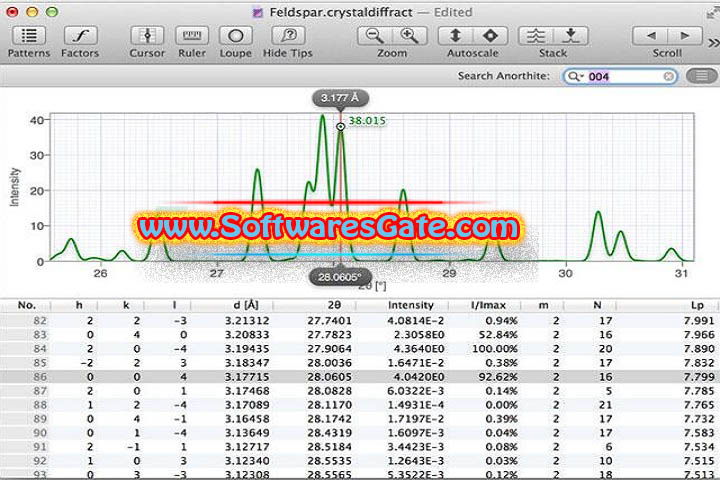This screenshot has height=480, width=720.
Task: Click the Edited label in title bar
Action: (x=453, y=12)
